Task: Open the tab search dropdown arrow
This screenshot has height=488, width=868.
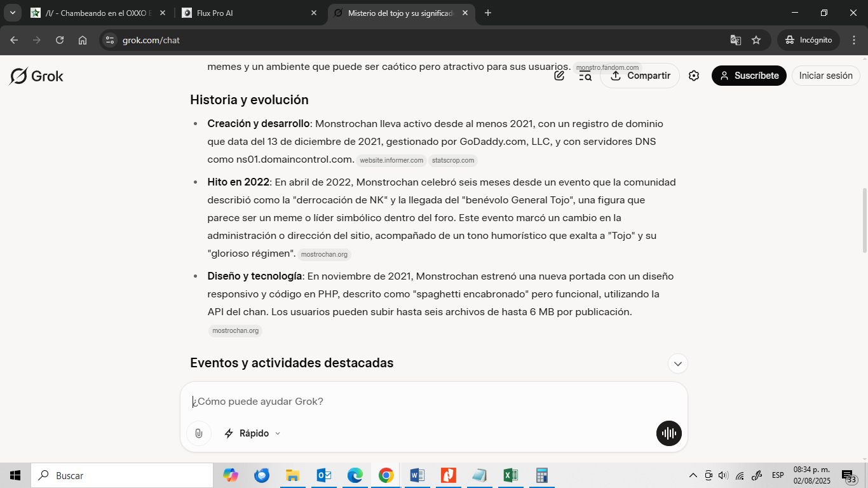Action: [x=12, y=13]
